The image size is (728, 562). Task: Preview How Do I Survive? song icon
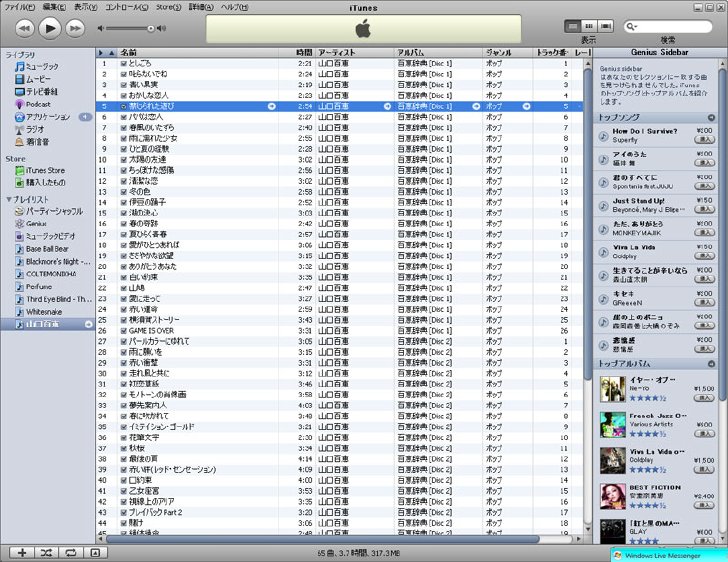coord(603,136)
